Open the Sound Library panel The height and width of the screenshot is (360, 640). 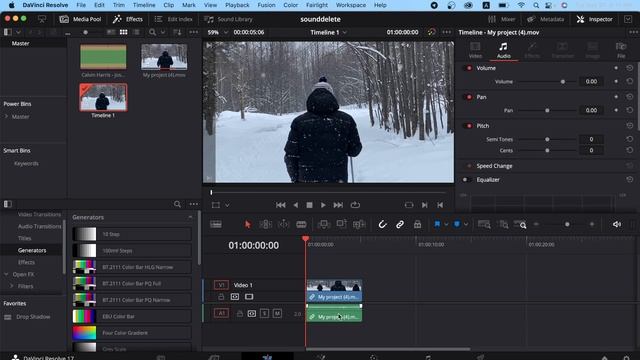tap(228, 19)
